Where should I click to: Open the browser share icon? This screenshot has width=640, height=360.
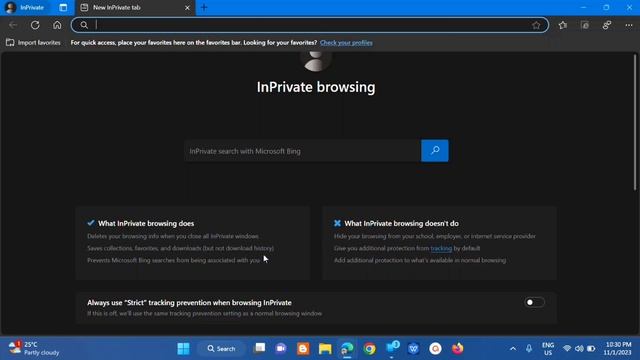point(607,25)
